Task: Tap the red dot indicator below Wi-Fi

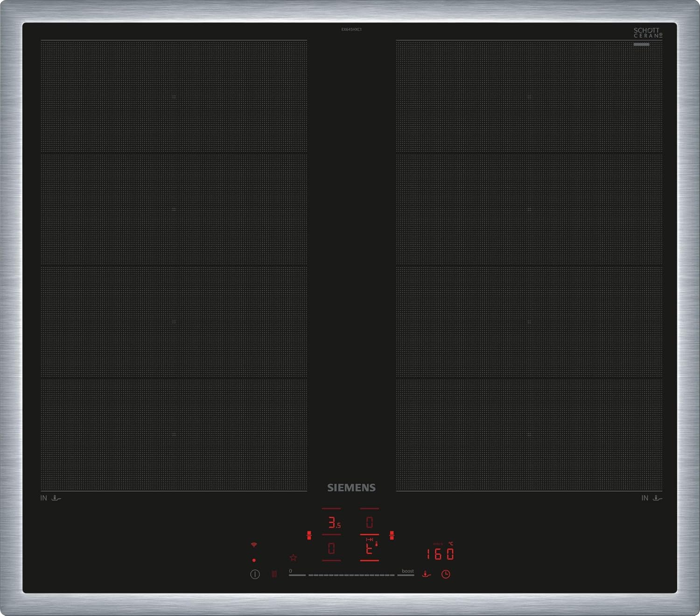Action: coord(254,560)
